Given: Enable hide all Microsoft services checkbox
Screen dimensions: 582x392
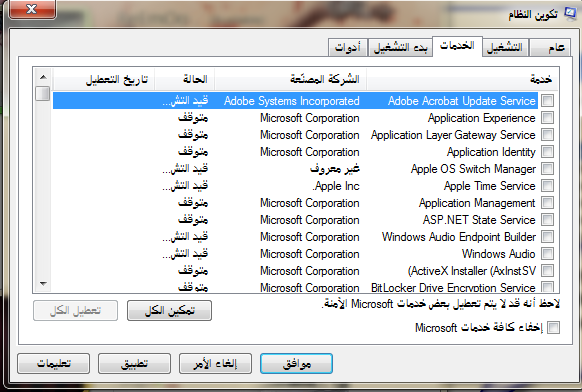Looking at the screenshot, I should [553, 327].
